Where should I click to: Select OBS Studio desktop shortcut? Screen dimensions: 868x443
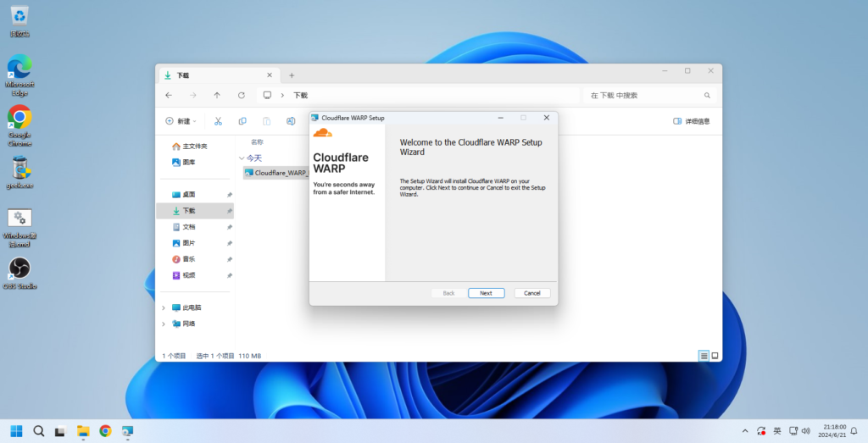coord(19,274)
